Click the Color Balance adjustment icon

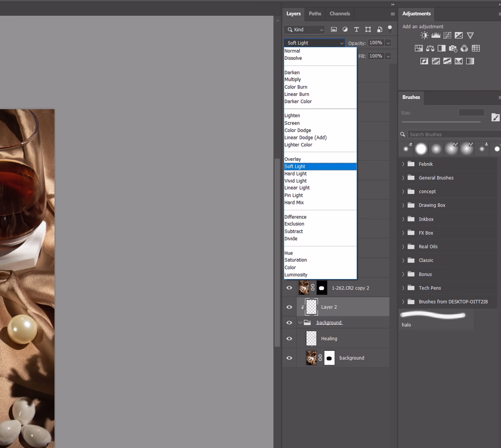430,48
